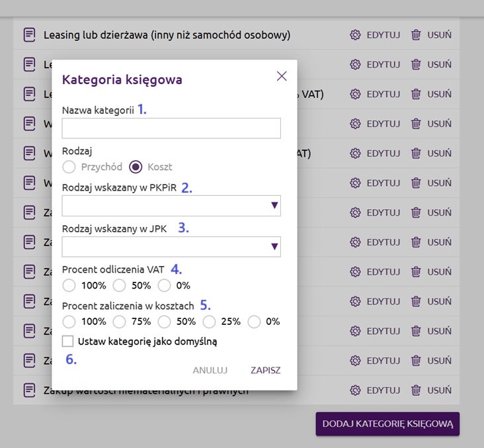The image size is (484, 448).
Task: Click the DODAJ KATEGORIĘ KSIĘGOWĄ button
Action: [387, 424]
